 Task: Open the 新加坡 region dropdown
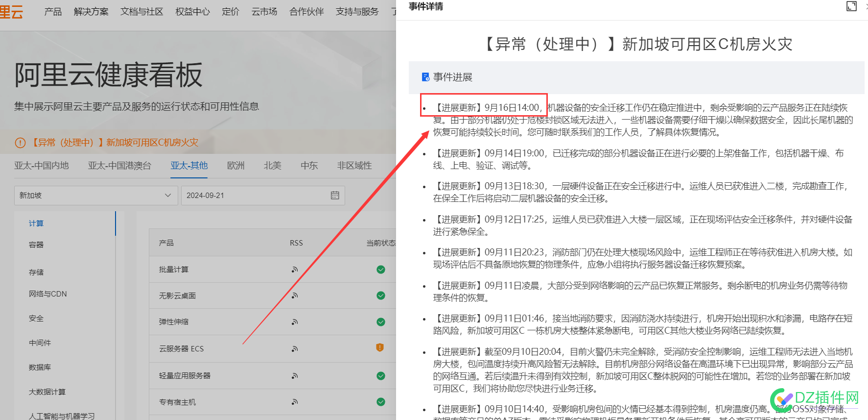95,195
